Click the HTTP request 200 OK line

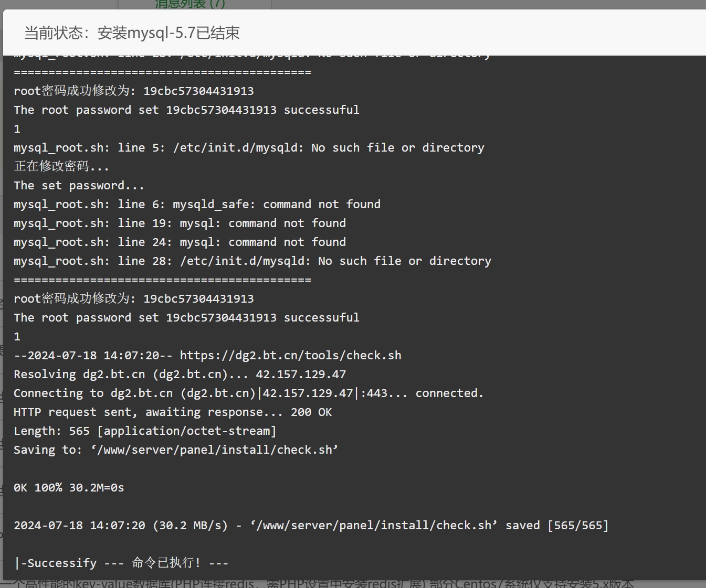click(173, 412)
